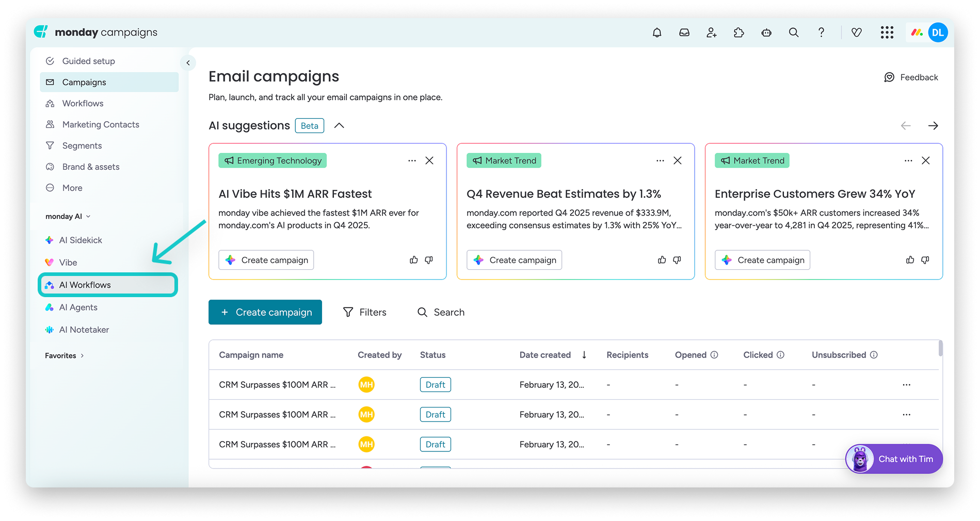The width and height of the screenshot is (980, 521).
Task: Create campaign from Enterprise Customers suggestion
Action: (x=763, y=260)
